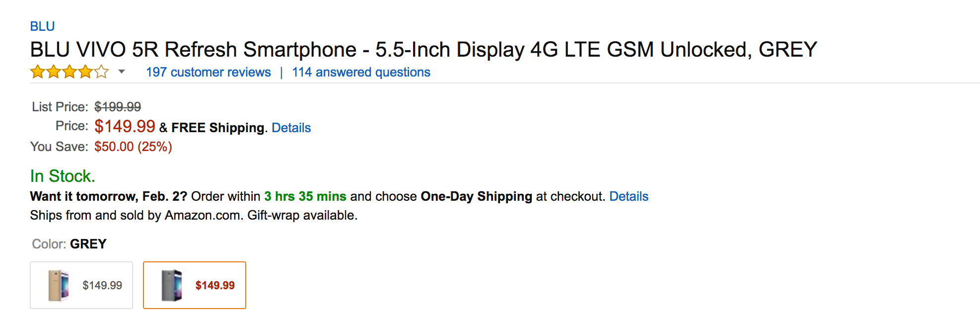Open the 197 customer reviews link
The height and width of the screenshot is (320, 980).
coord(208,72)
